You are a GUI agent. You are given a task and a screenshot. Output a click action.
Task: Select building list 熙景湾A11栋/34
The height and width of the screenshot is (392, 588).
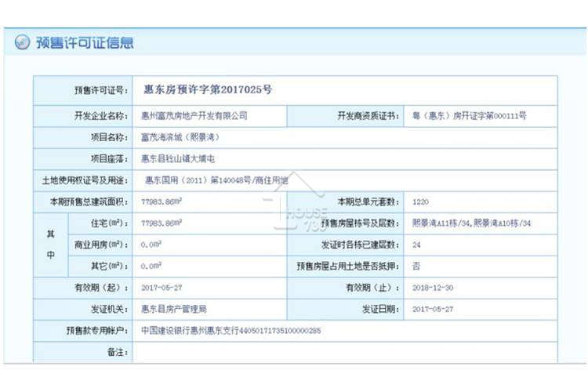point(441,223)
